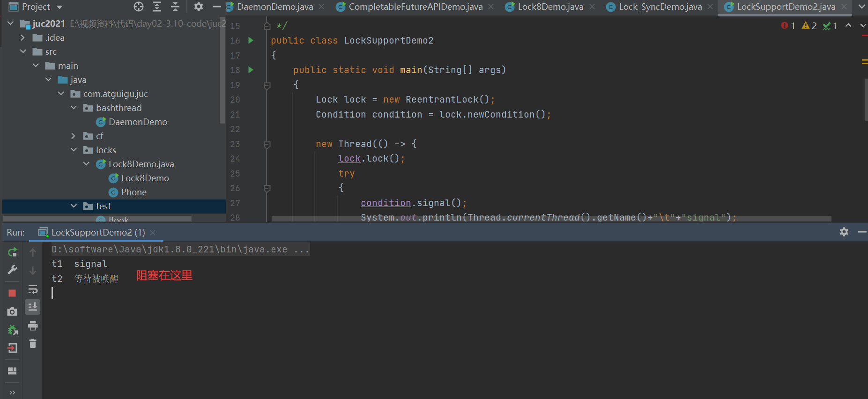Toggle scroll to end of console

pos(33,307)
